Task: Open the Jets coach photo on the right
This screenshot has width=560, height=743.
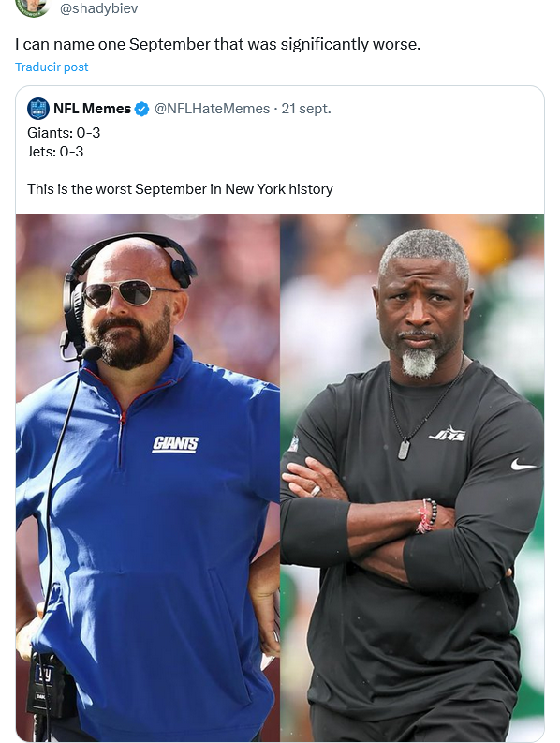Action: (412, 477)
